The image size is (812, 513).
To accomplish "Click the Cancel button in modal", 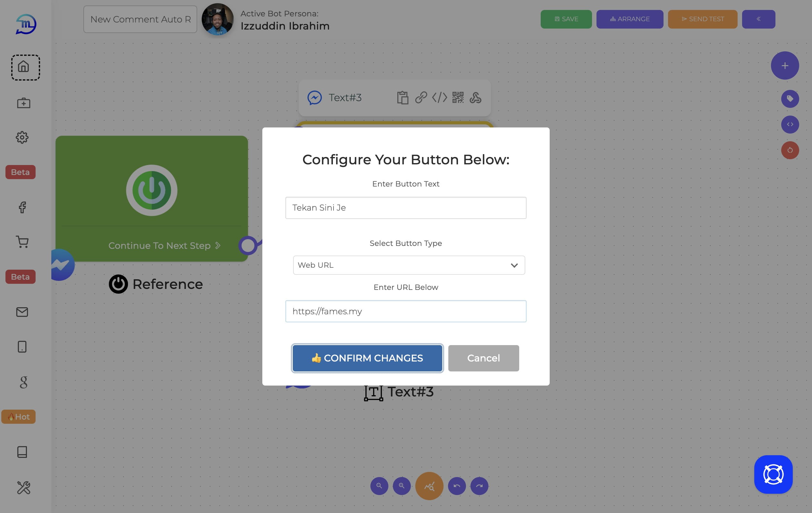I will coord(483,358).
